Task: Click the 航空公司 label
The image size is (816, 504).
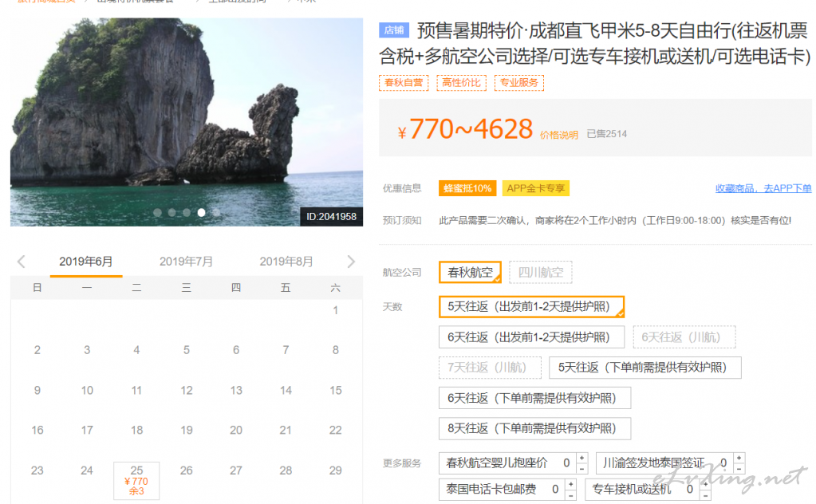Action: 402,273
